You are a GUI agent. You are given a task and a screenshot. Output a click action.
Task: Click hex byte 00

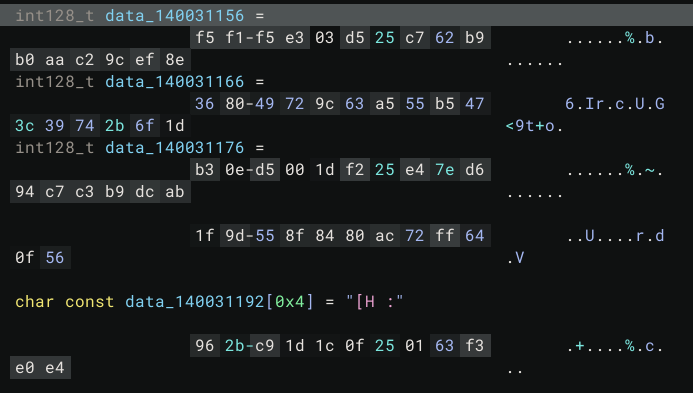[294, 170]
